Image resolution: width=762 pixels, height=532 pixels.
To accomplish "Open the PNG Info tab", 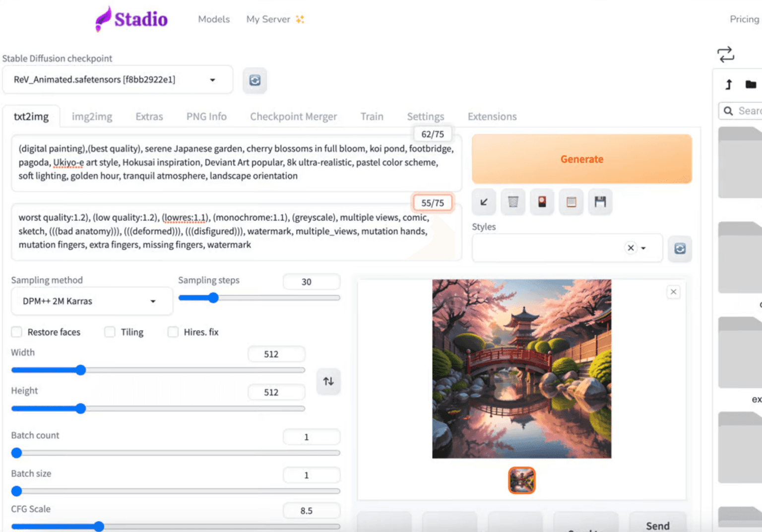I will pos(206,117).
